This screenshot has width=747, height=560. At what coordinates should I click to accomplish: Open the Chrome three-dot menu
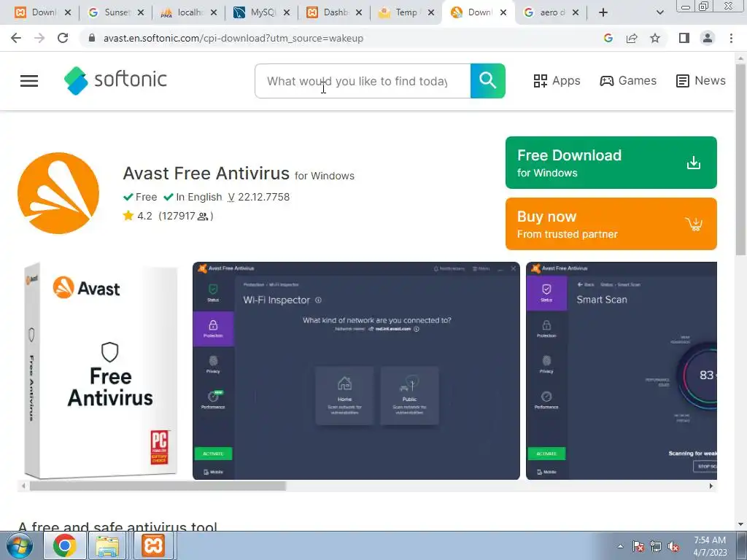point(731,38)
